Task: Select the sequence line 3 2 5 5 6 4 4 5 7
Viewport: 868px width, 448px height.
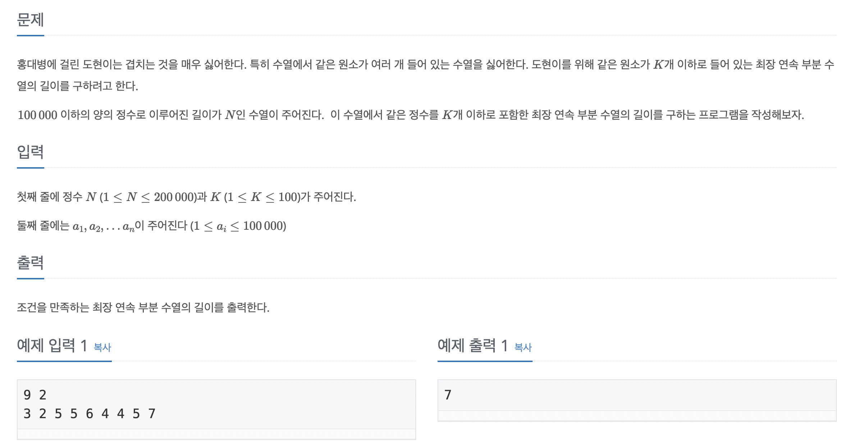Action: pyautogui.click(x=89, y=414)
